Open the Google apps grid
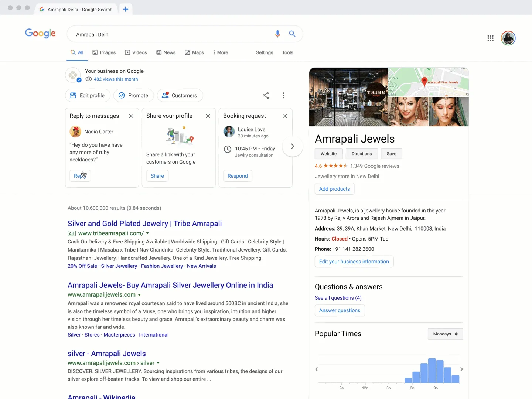Screen dimensions: 532x399 pyautogui.click(x=490, y=38)
